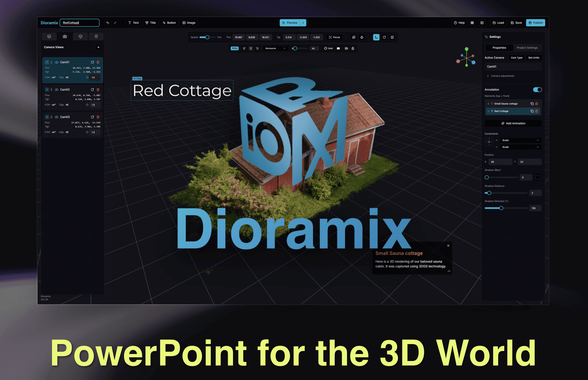
Task: Click the Add Animation button
Action: tap(513, 123)
